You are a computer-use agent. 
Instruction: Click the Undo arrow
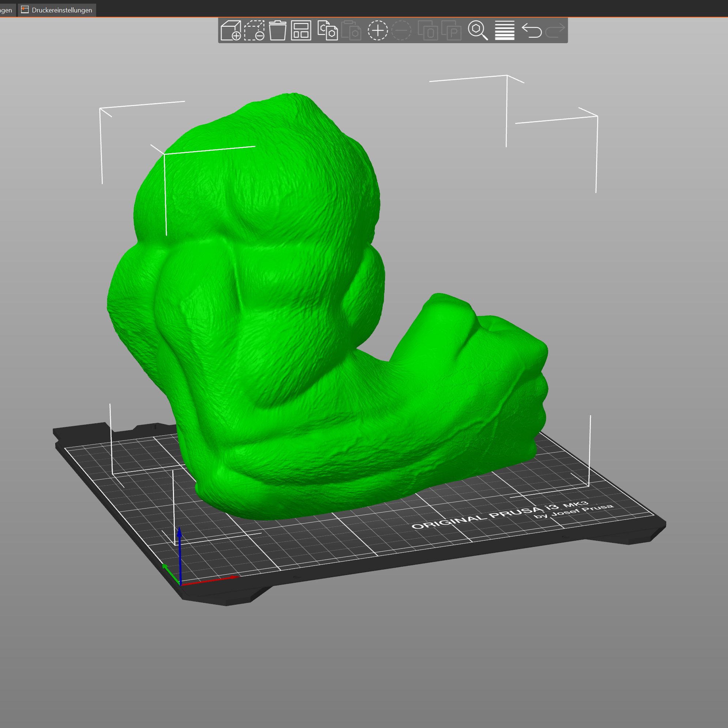tap(532, 30)
